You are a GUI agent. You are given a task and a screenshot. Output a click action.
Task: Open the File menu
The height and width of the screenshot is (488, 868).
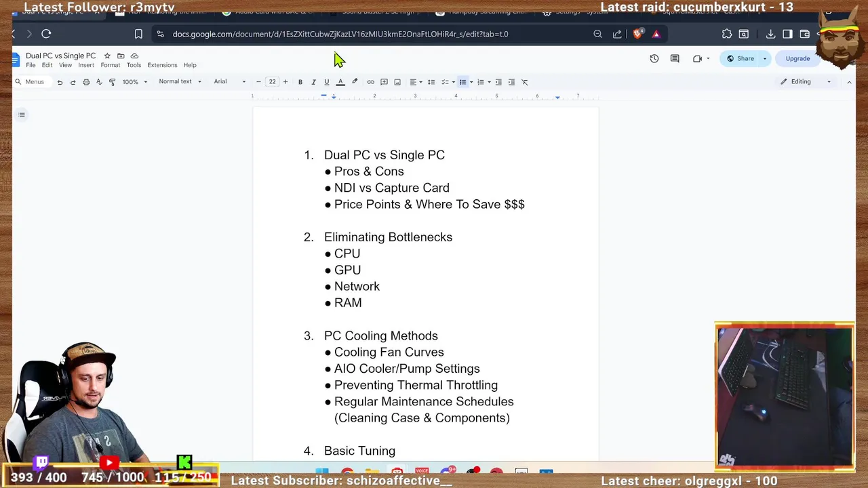point(31,65)
